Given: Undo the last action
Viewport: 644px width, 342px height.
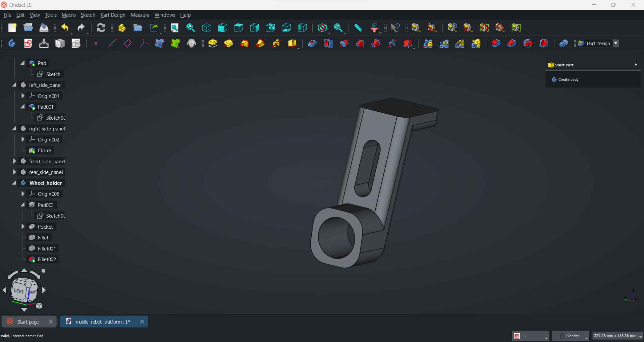Looking at the screenshot, I should pyautogui.click(x=65, y=28).
